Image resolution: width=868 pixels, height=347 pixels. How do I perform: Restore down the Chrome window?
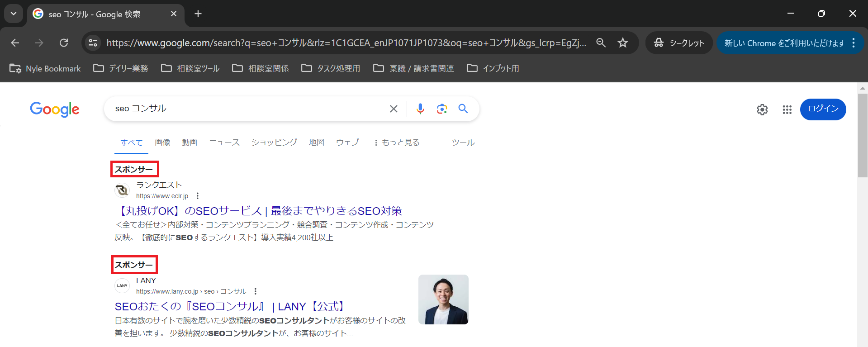click(821, 14)
